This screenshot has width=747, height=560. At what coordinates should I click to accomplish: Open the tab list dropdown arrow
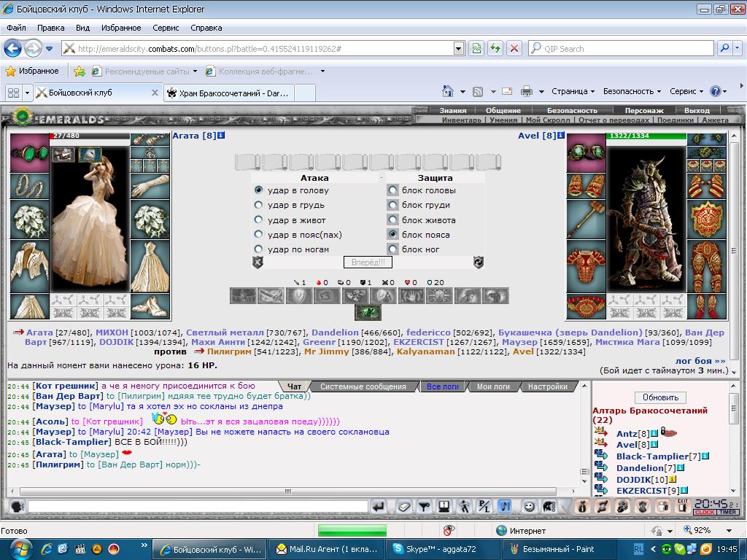(x=27, y=93)
